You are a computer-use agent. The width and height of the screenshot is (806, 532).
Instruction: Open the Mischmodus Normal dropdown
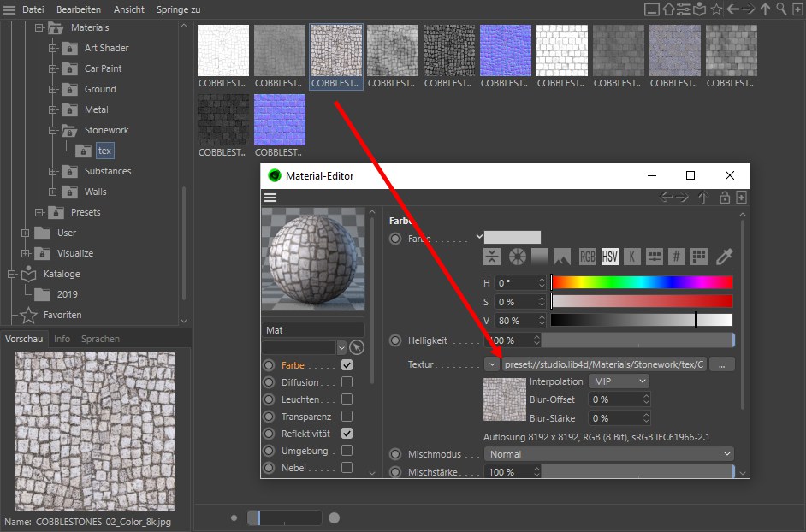click(x=609, y=454)
